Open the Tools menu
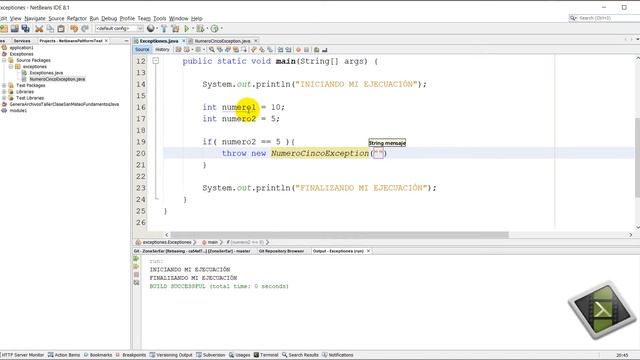The height and width of the screenshot is (360, 640). tap(160, 18)
